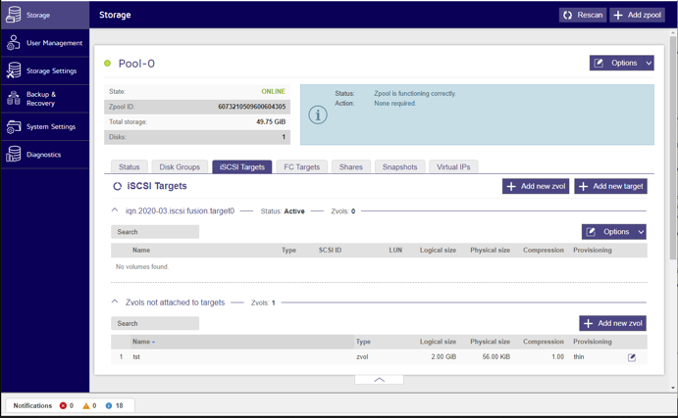Viewport: 678px width, 418px height.
Task: Click the Search field under unattached zvols
Action: (155, 323)
